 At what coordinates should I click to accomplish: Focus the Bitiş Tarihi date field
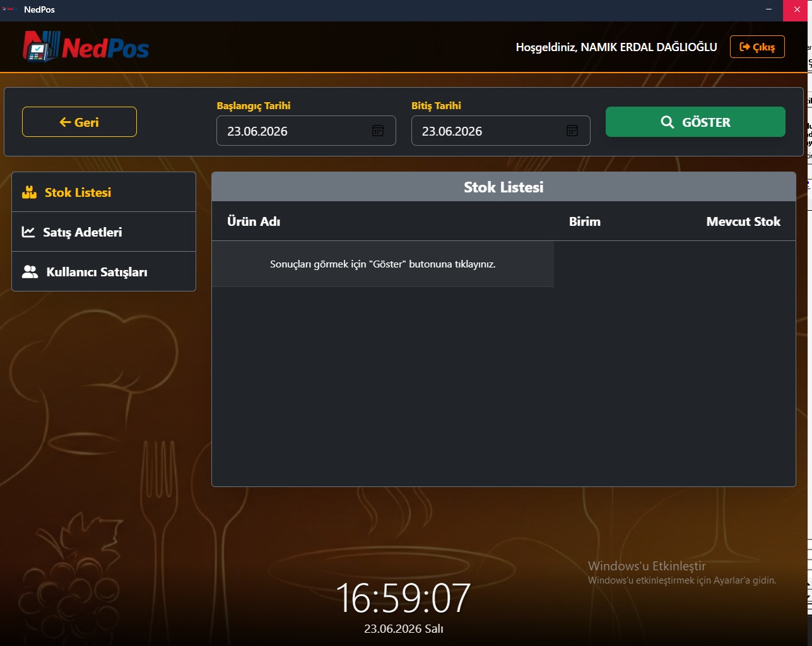pyautogui.click(x=501, y=131)
